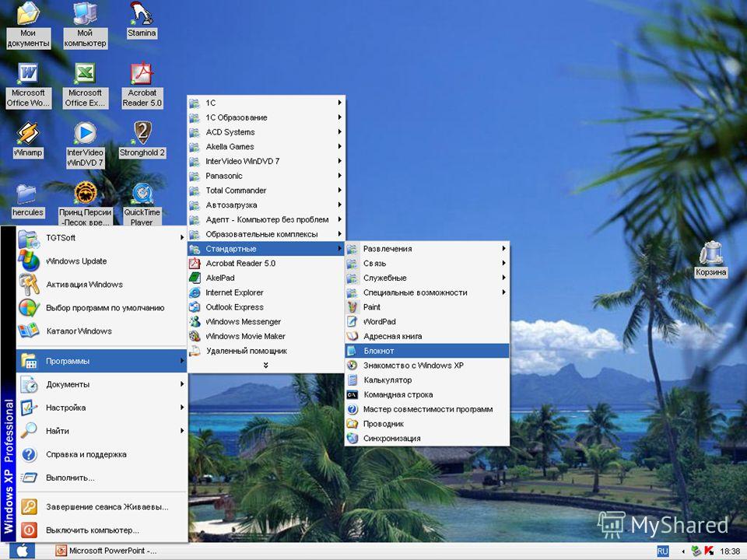The image size is (747, 560).
Task: Click the RU language indicator in tray
Action: (x=662, y=551)
